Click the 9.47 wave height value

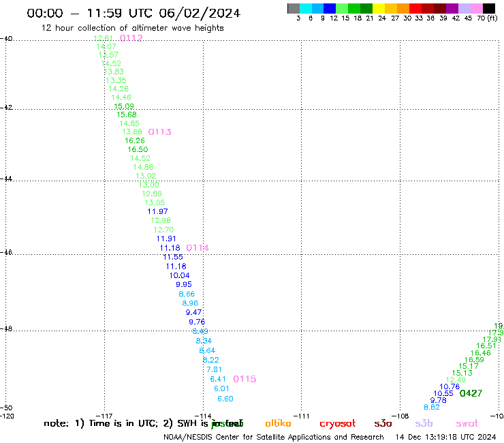coord(194,312)
